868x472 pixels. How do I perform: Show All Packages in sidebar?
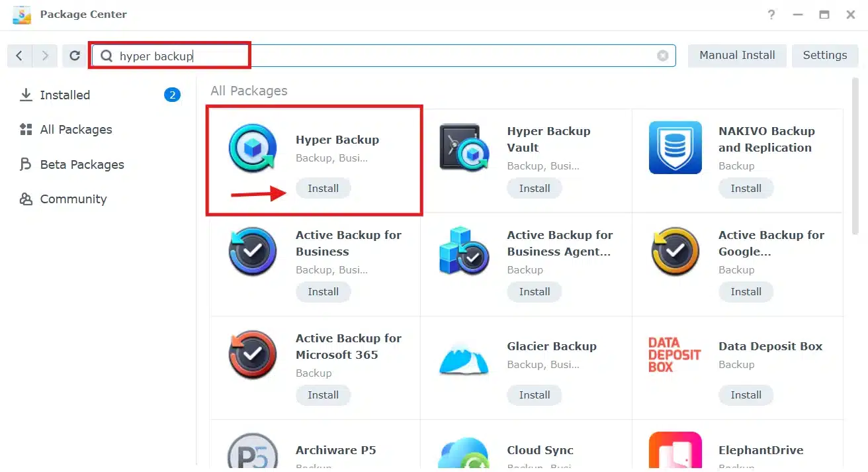(x=75, y=130)
